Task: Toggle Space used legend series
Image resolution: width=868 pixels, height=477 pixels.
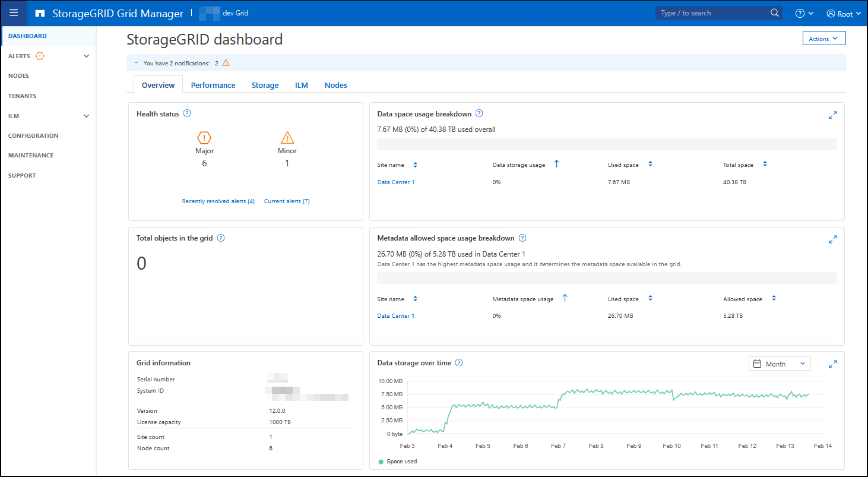Action: click(x=397, y=462)
